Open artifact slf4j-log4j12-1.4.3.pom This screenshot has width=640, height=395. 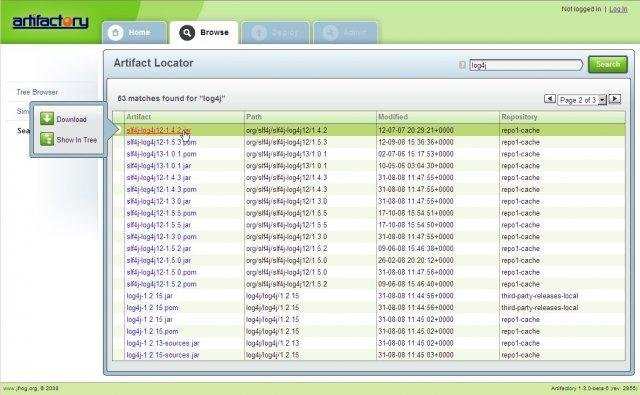point(161,189)
